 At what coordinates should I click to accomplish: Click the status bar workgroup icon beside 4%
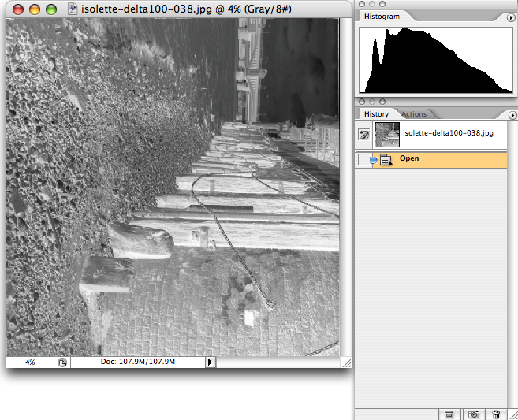[x=62, y=362]
